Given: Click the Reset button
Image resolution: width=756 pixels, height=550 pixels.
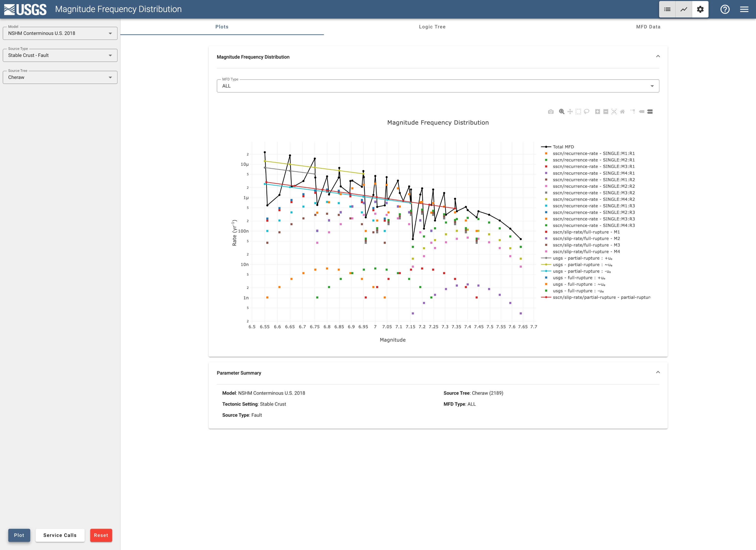Looking at the screenshot, I should coord(101,535).
